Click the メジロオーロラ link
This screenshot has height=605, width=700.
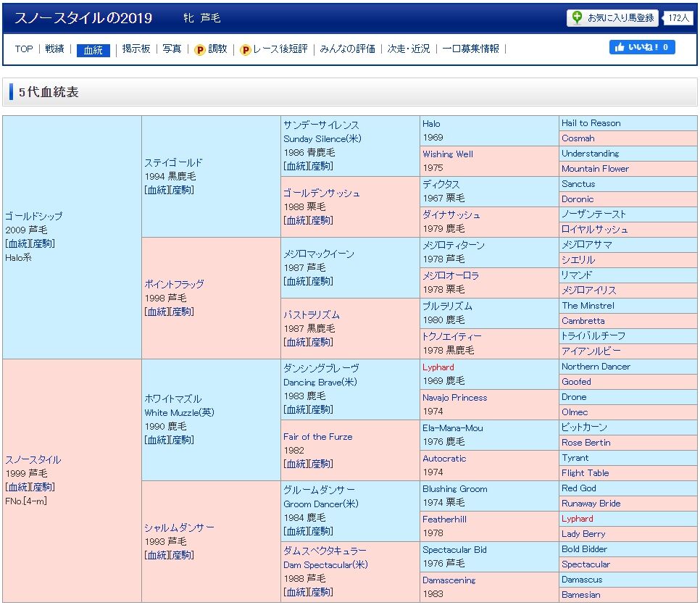click(x=451, y=275)
